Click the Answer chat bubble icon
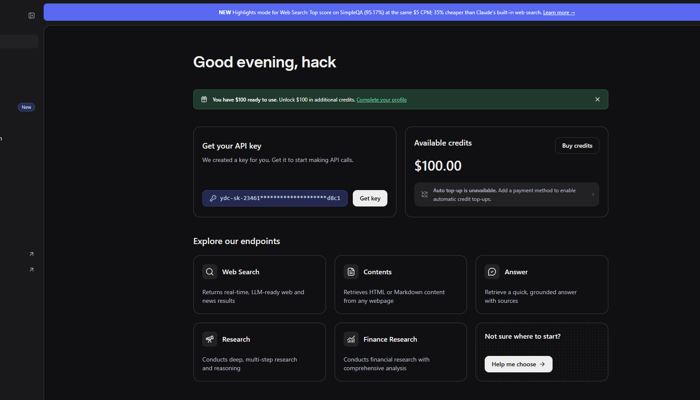The height and width of the screenshot is (400, 700). [492, 272]
